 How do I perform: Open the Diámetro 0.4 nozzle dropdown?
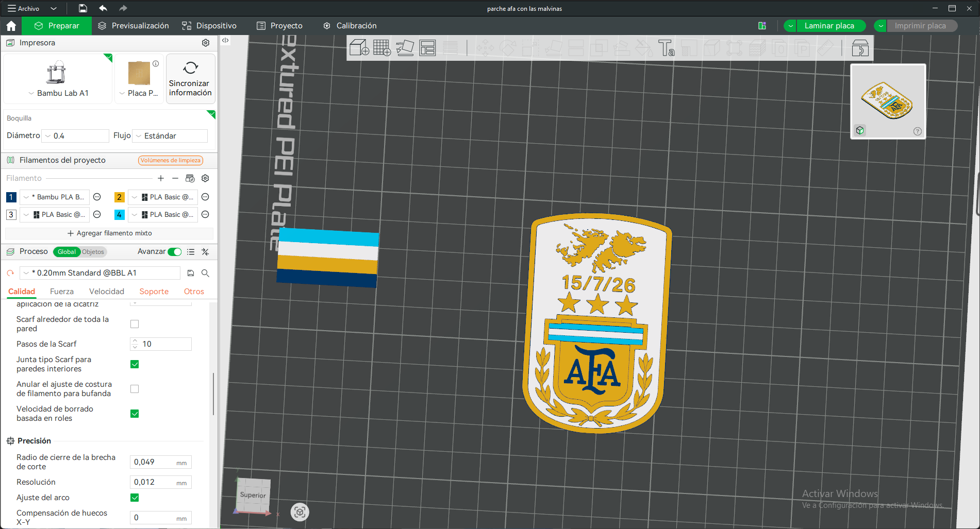pyautogui.click(x=76, y=136)
